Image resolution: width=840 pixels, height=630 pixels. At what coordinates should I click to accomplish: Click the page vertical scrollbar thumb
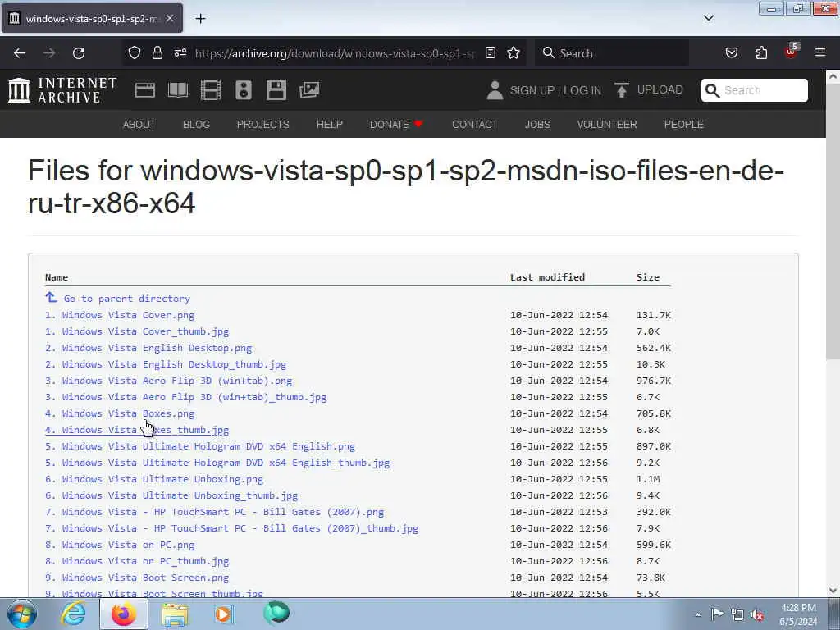click(x=833, y=222)
